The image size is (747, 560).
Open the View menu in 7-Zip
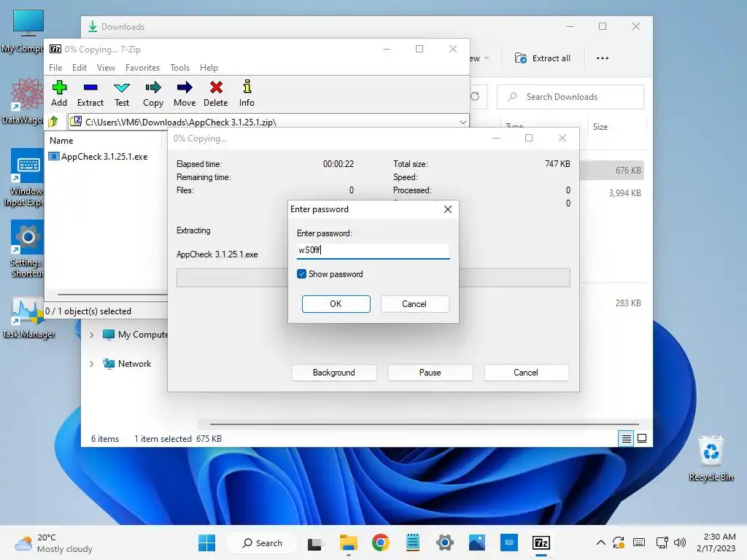coord(106,68)
